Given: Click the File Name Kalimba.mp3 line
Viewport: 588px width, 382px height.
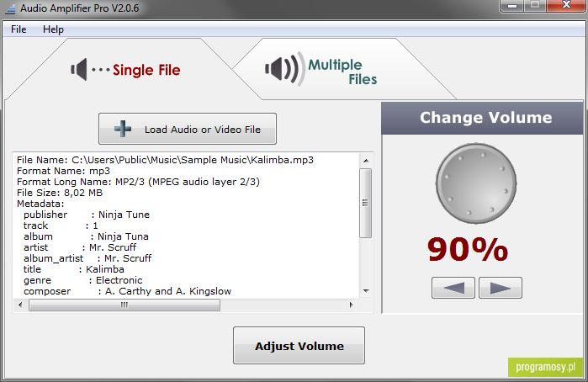Looking at the screenshot, I should point(165,160).
